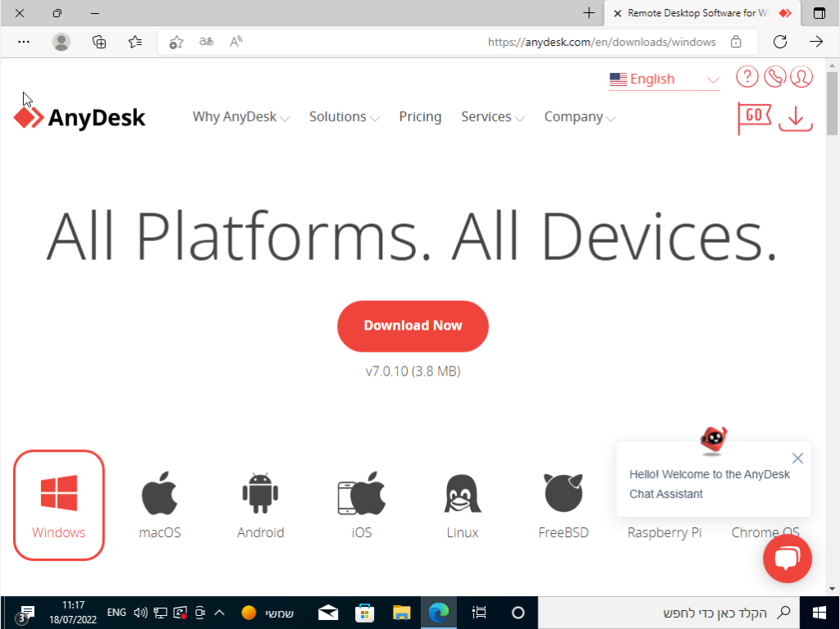This screenshot has height=629, width=840.
Task: Open the browser profile avatar
Action: point(61,42)
